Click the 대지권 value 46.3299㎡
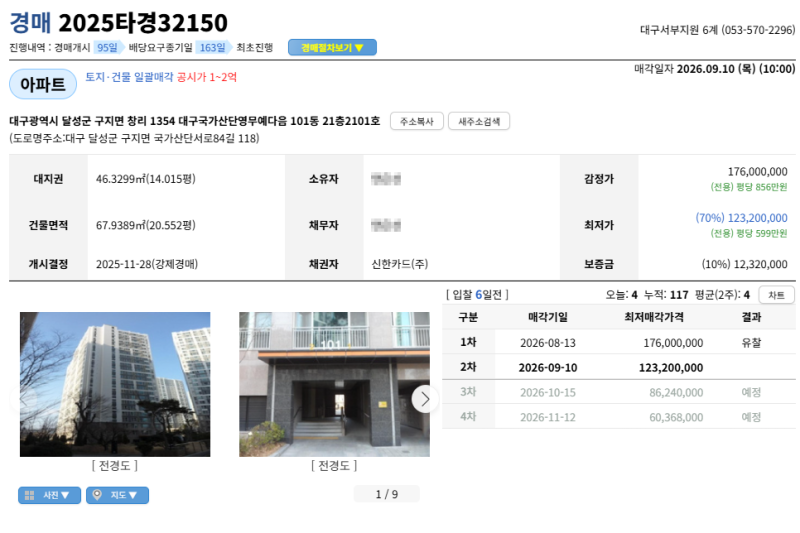The image size is (800, 533). [145, 179]
